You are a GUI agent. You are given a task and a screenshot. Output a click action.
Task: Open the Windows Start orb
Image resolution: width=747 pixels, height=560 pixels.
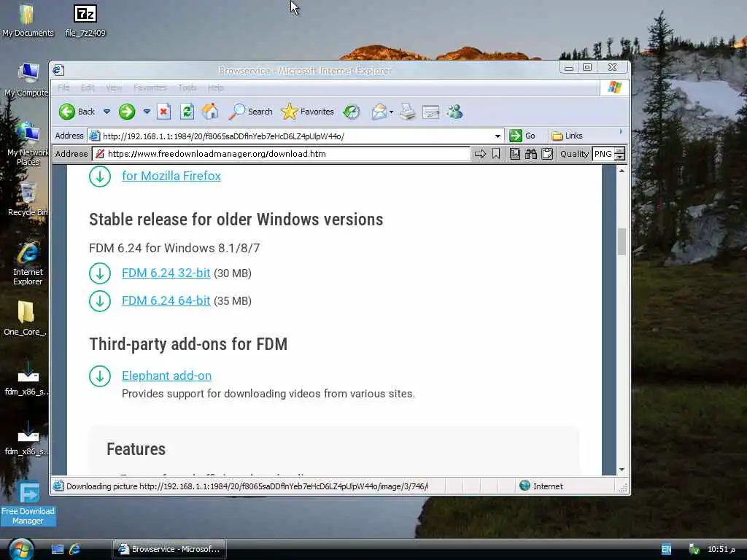[21, 549]
